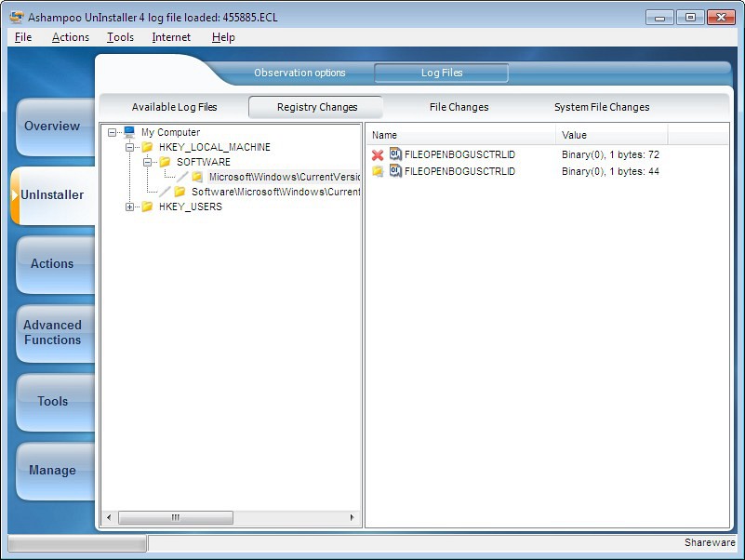Open the Internet menu
Viewport: 745px width, 560px height.
point(171,37)
